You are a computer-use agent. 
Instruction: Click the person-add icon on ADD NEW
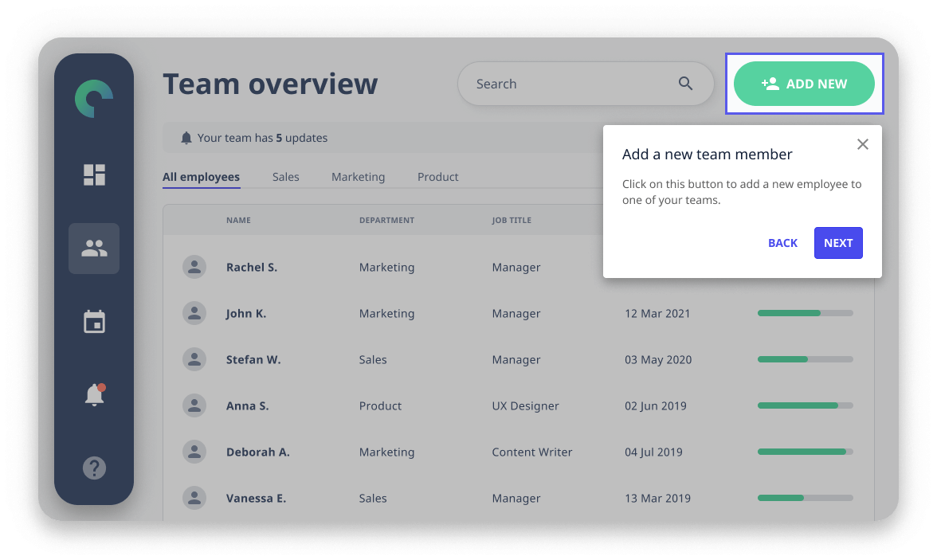770,83
